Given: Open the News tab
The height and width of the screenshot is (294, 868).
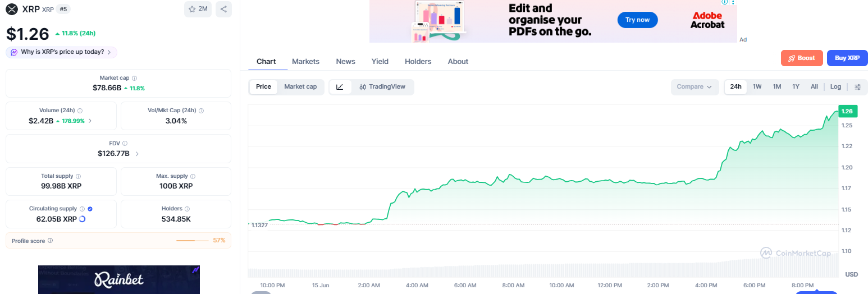Looking at the screenshot, I should [x=345, y=61].
